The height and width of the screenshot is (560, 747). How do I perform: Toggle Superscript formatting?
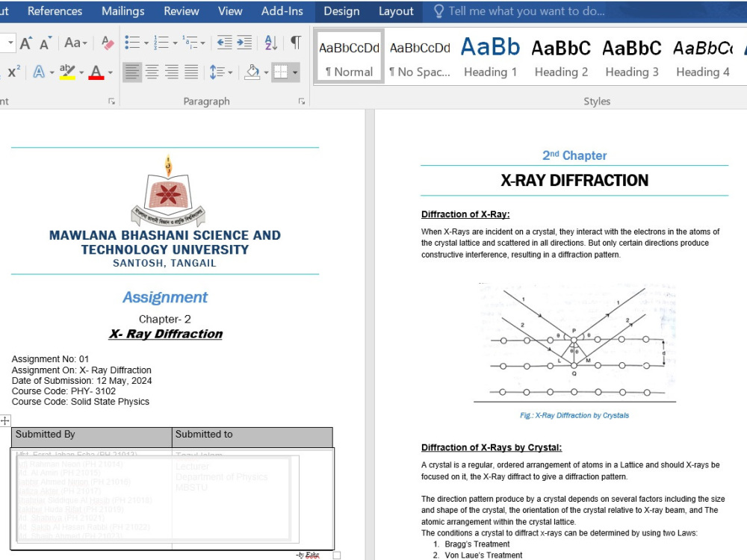point(14,72)
